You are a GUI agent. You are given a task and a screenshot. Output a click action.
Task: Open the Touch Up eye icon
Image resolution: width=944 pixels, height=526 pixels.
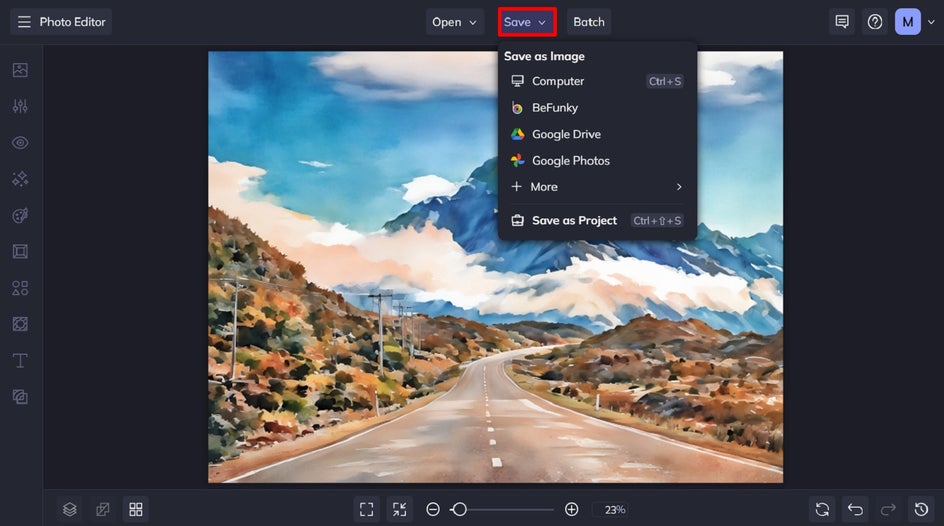(20, 143)
